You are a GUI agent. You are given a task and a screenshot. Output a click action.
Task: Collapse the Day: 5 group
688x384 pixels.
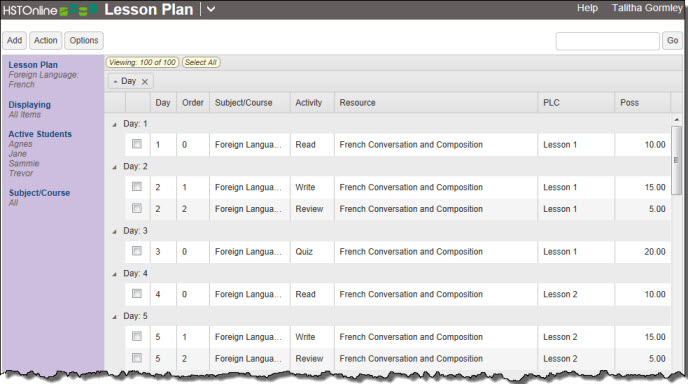(115, 317)
